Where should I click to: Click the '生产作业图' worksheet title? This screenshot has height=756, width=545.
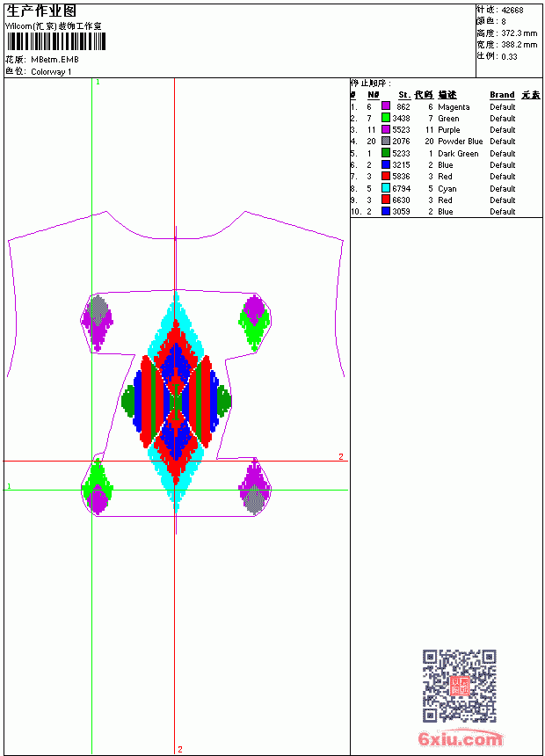click(x=41, y=11)
